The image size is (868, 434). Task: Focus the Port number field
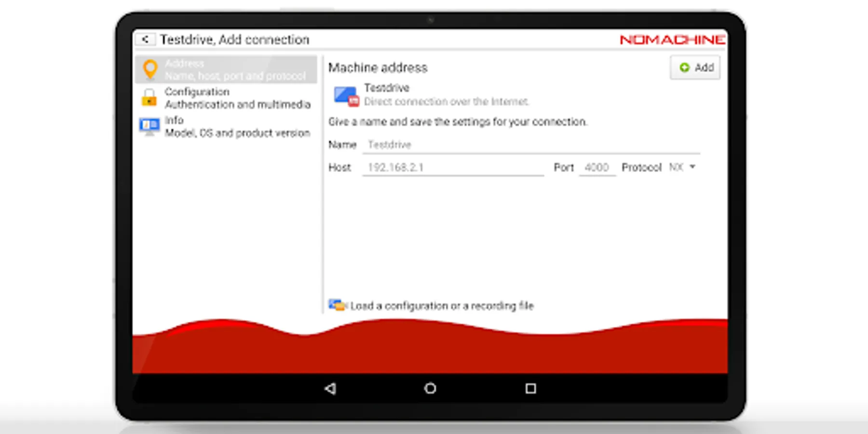point(597,167)
